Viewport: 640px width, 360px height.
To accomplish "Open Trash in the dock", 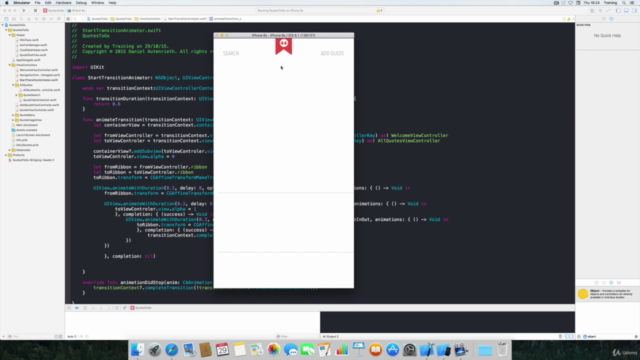I will tap(502, 350).
